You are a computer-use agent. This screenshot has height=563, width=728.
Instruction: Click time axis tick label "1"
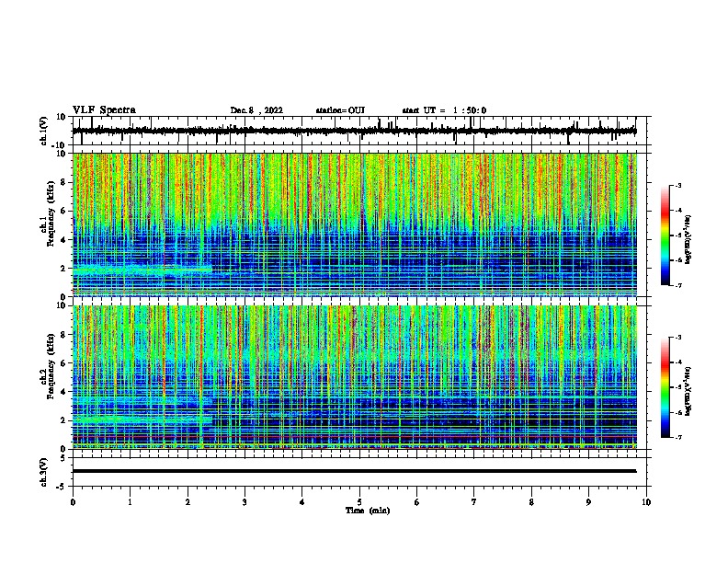130,502
